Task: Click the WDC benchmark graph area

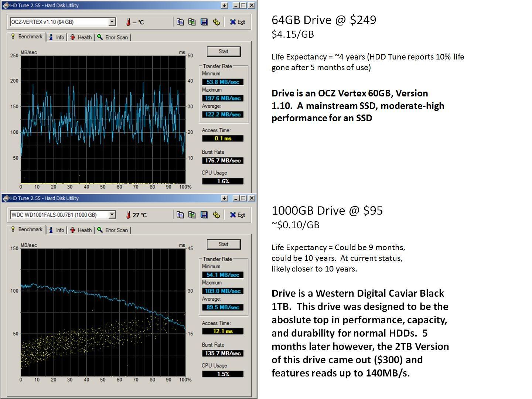Action: click(x=103, y=312)
